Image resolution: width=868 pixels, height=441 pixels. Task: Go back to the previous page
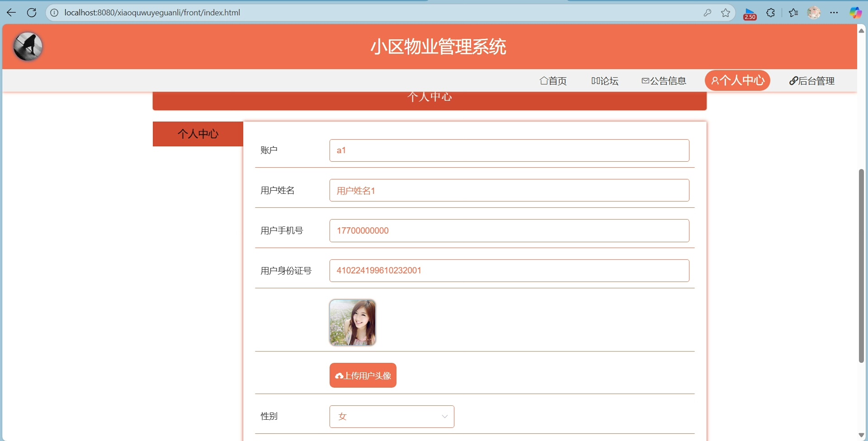11,13
